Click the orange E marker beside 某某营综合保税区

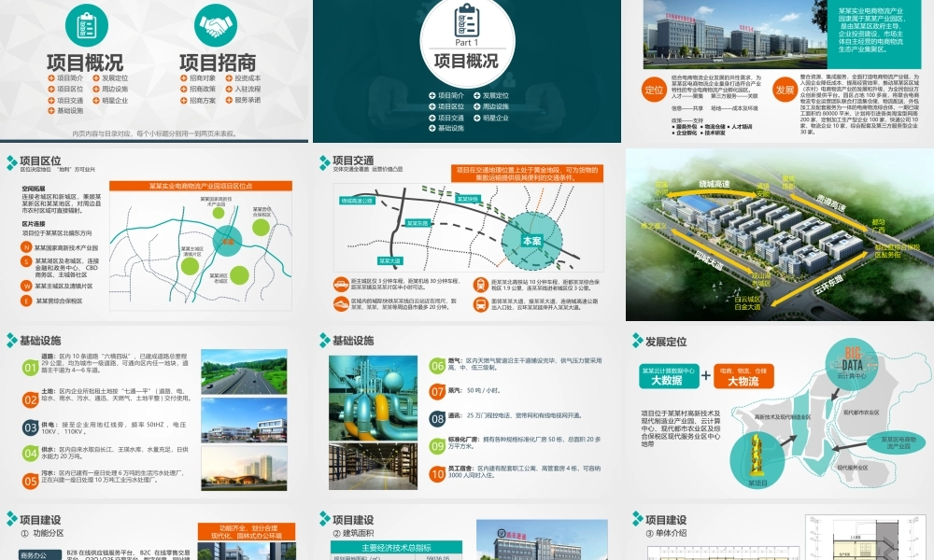tap(26, 301)
